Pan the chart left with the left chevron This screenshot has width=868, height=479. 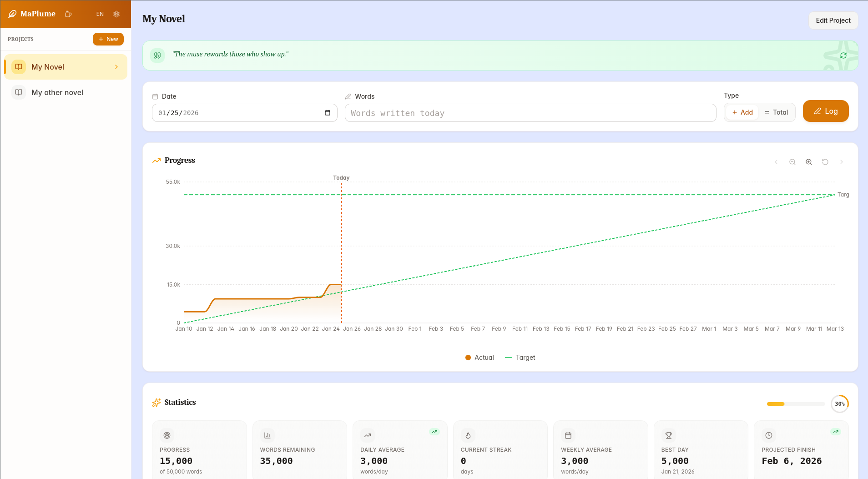point(776,162)
